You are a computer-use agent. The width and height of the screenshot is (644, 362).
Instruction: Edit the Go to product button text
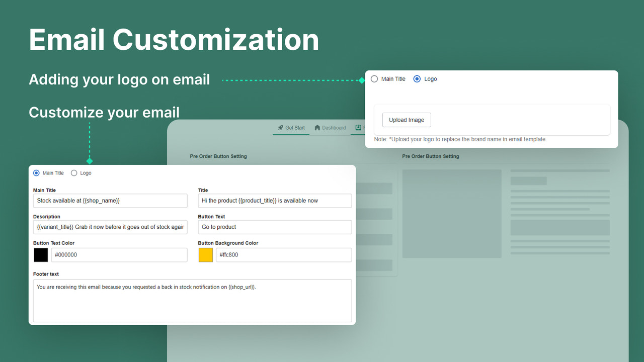[275, 227]
